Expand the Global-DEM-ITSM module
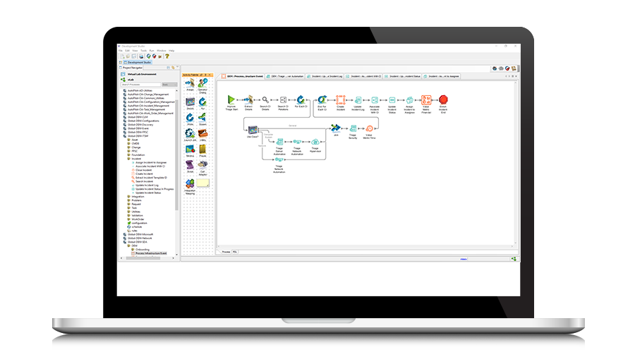Screen dimensions: 635x364 [x=121, y=135]
